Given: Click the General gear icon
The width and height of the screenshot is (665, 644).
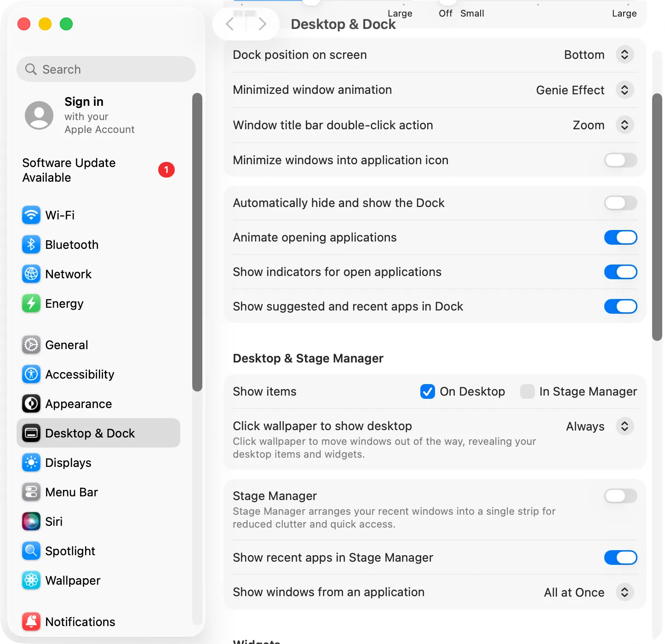Looking at the screenshot, I should [x=31, y=345].
